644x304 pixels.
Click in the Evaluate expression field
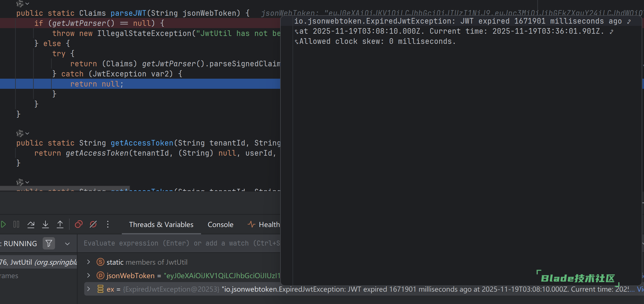tap(180, 243)
